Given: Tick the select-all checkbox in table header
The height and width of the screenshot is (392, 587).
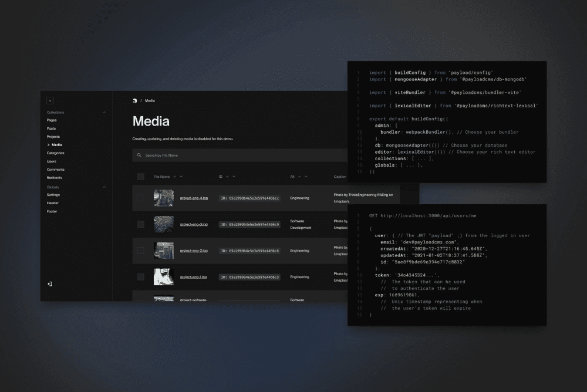Looking at the screenshot, I should coord(141,177).
